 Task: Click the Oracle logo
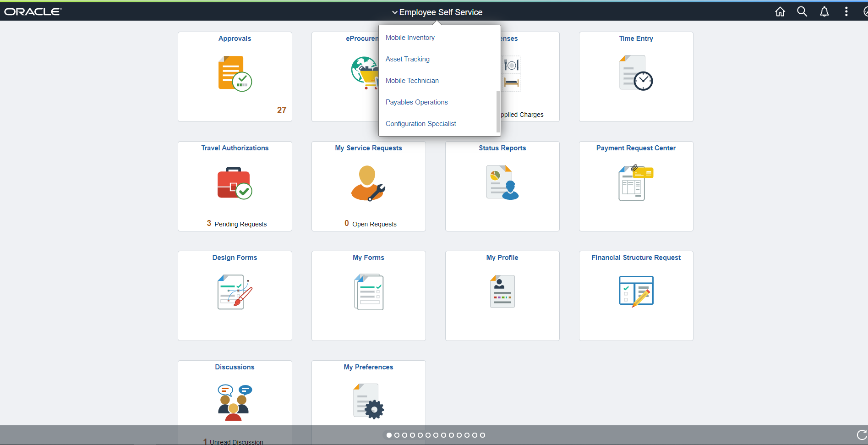tap(33, 12)
